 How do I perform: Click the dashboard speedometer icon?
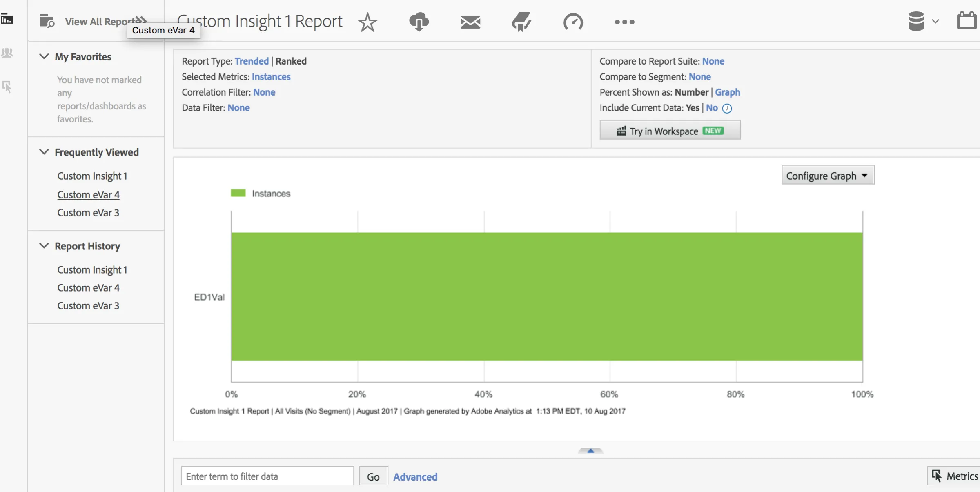[x=573, y=22]
